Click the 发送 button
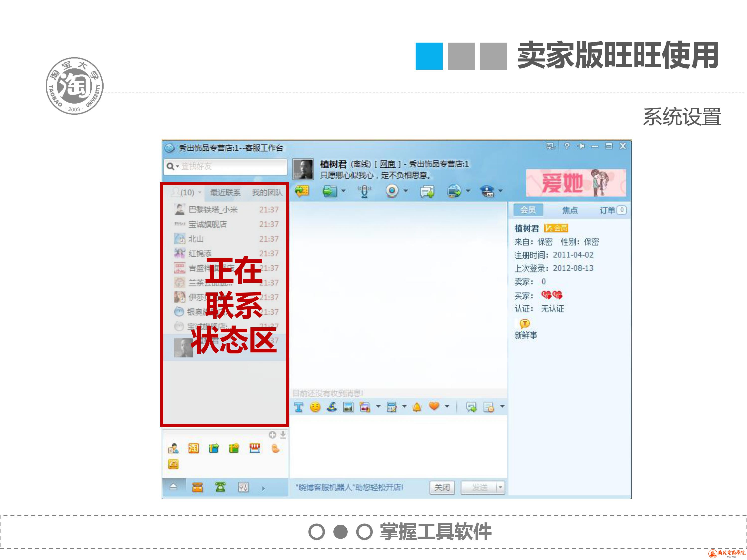The height and width of the screenshot is (560, 747). click(x=479, y=488)
